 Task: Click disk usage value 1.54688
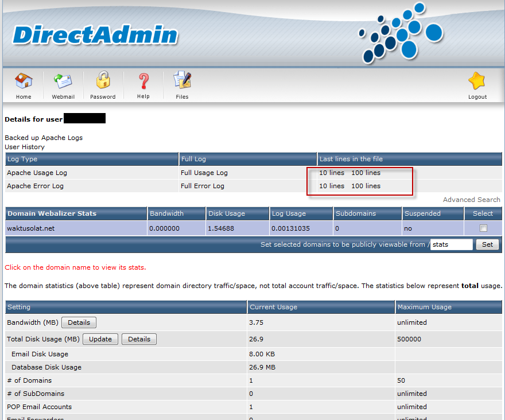coord(220,228)
